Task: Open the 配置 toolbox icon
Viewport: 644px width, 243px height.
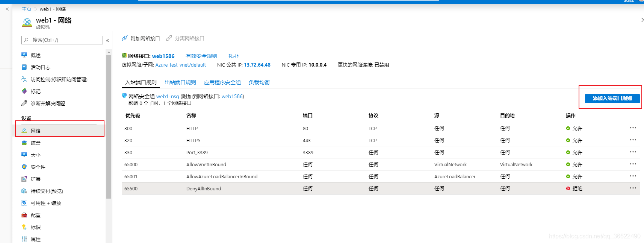Action: [24, 215]
